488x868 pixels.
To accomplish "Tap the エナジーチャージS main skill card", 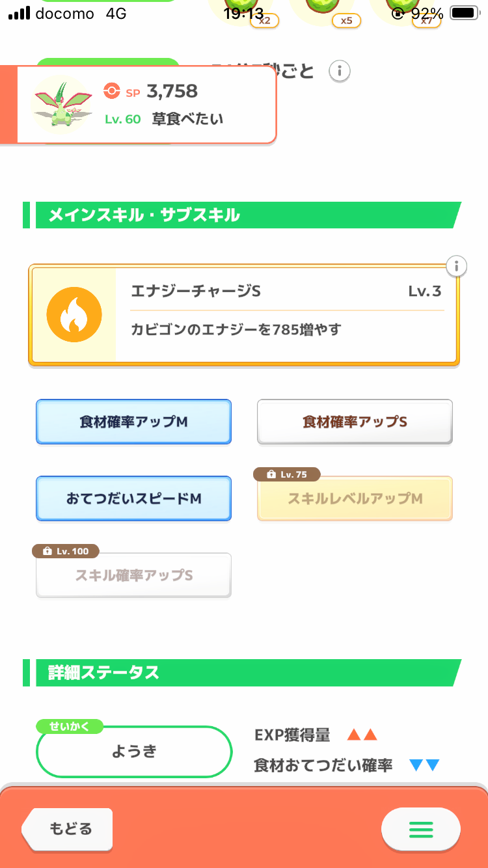I will [286, 316].
